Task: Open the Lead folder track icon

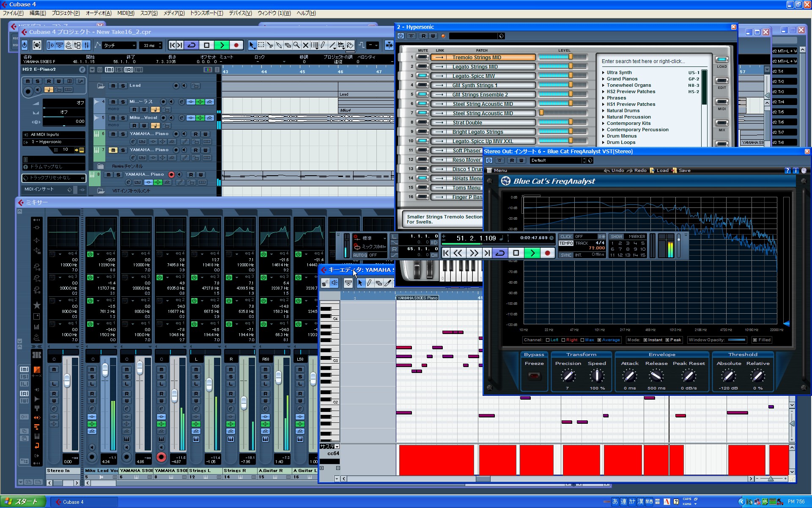Action: 101,86
